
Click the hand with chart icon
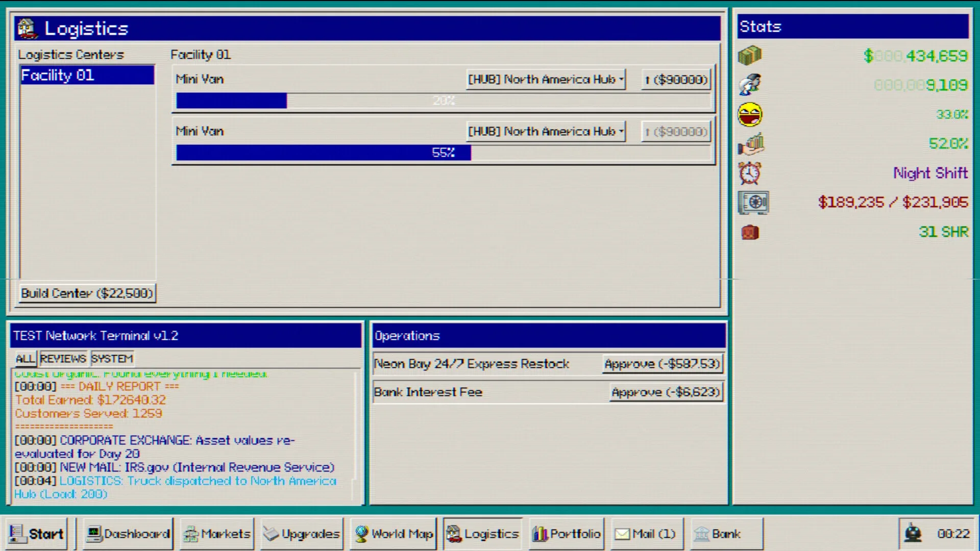point(750,143)
